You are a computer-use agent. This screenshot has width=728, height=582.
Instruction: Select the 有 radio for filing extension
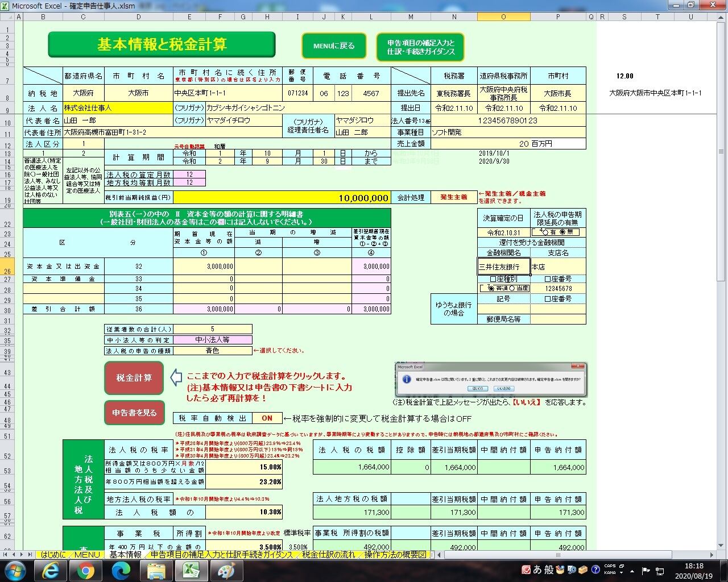pyautogui.click(x=544, y=232)
